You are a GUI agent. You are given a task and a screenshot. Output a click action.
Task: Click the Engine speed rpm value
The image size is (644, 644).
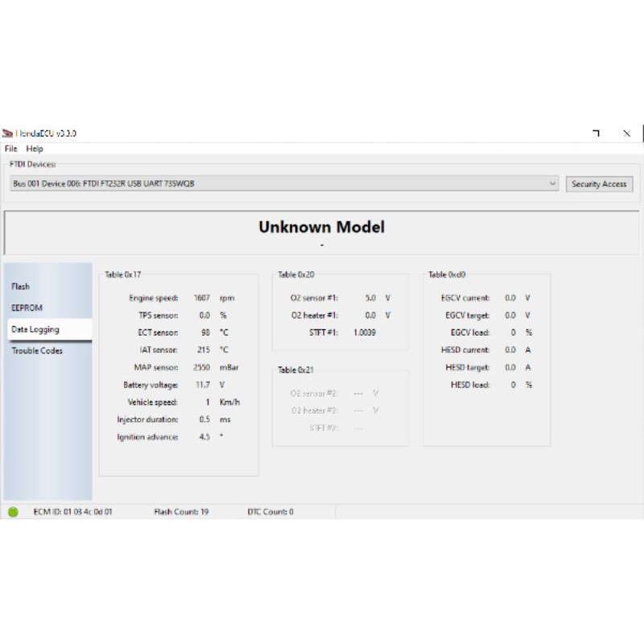201,298
